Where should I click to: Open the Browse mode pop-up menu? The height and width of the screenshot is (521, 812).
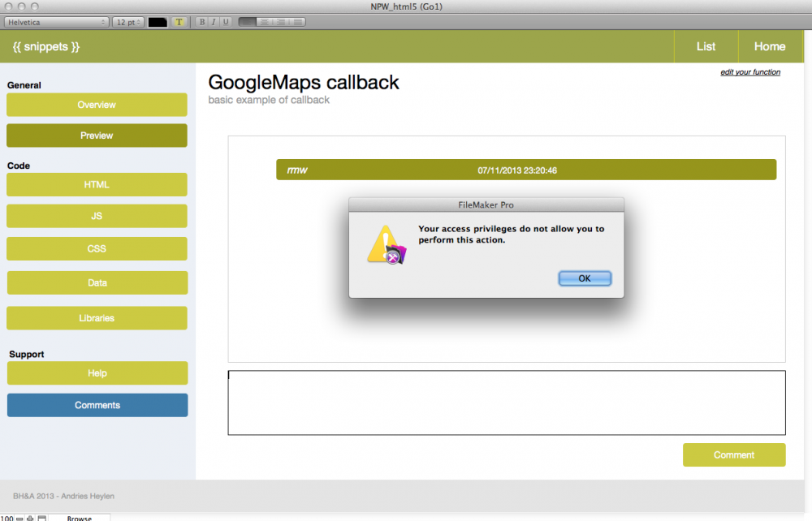[x=79, y=517]
